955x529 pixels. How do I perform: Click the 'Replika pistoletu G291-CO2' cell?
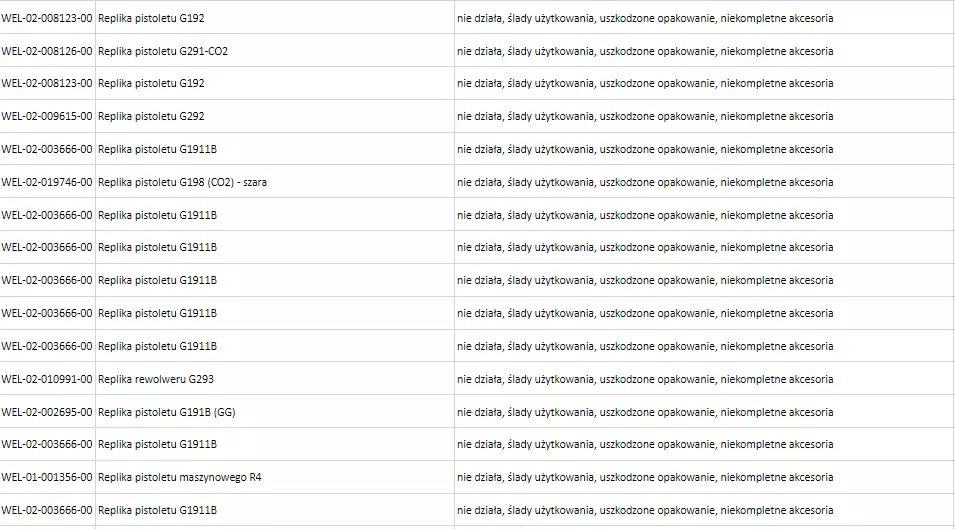163,51
